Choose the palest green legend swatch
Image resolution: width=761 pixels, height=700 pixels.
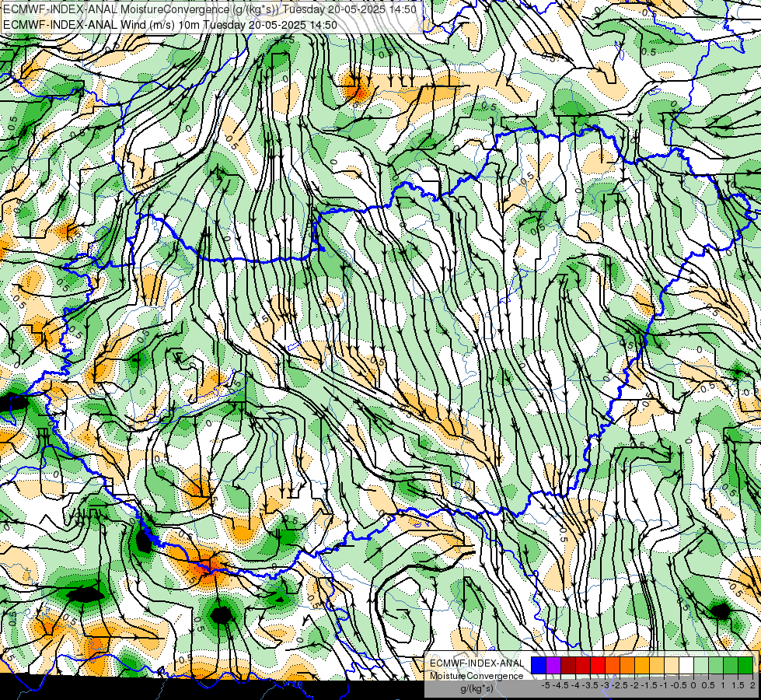(701, 665)
